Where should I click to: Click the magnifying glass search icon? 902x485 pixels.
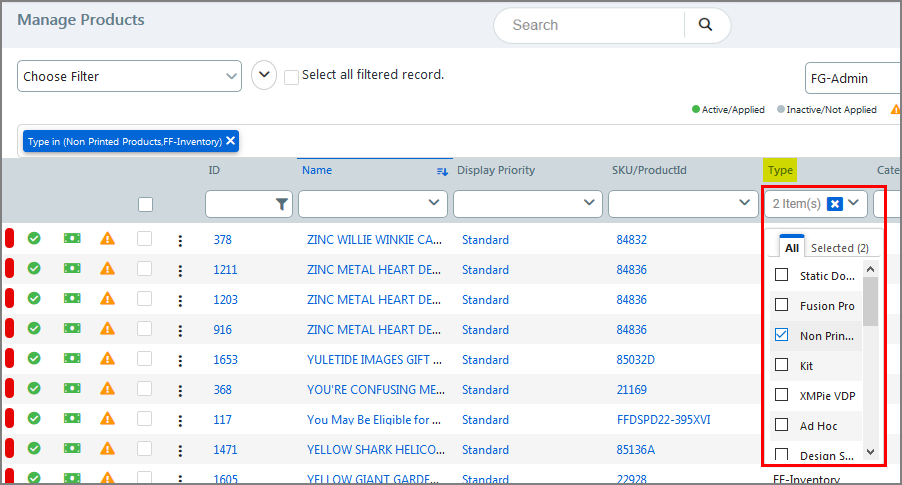point(705,25)
